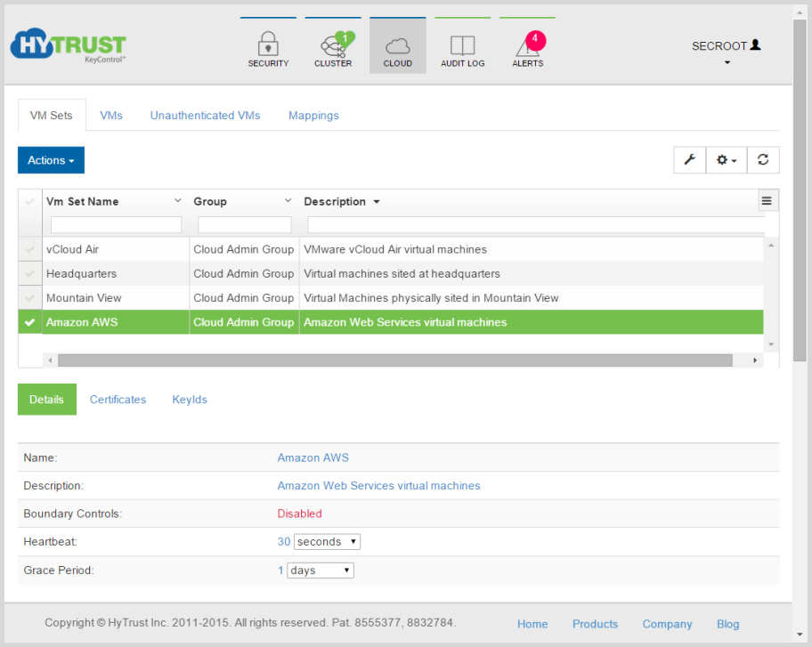Click the horizontal scrollbar right arrow
This screenshot has height=647, width=812.
click(x=755, y=360)
